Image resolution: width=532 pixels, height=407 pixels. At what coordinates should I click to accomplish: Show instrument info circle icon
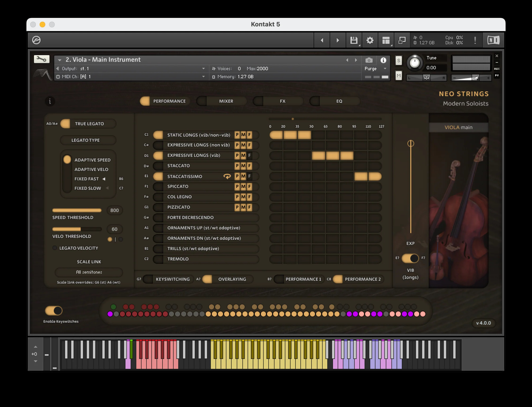pos(383,60)
